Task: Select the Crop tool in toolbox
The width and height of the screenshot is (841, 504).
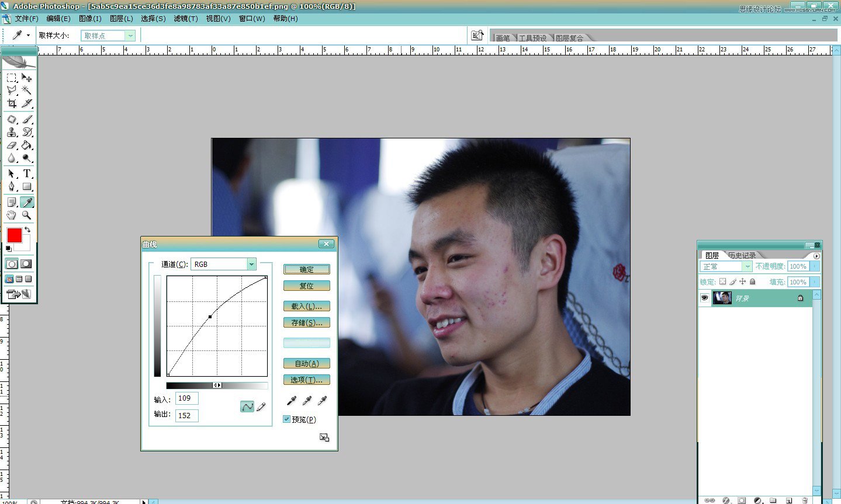Action: pos(12,103)
